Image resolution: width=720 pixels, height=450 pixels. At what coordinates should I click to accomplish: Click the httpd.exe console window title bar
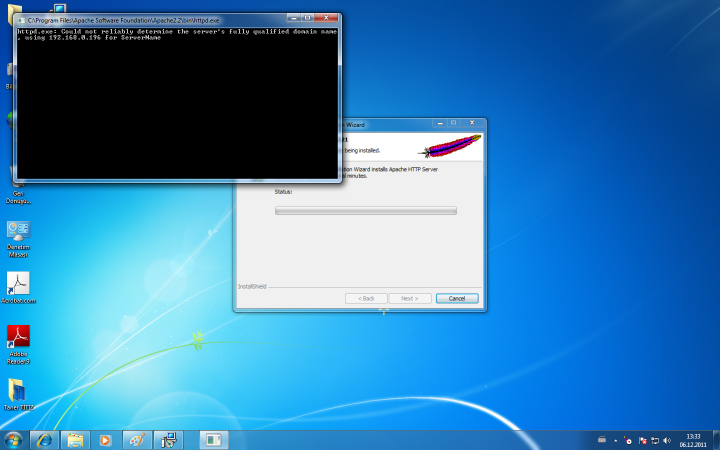[x=150, y=19]
